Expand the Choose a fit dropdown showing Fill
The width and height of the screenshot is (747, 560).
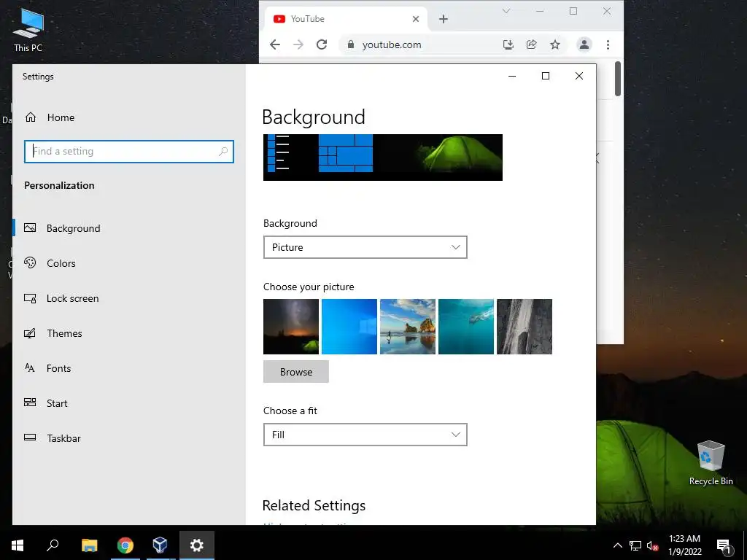(x=365, y=435)
